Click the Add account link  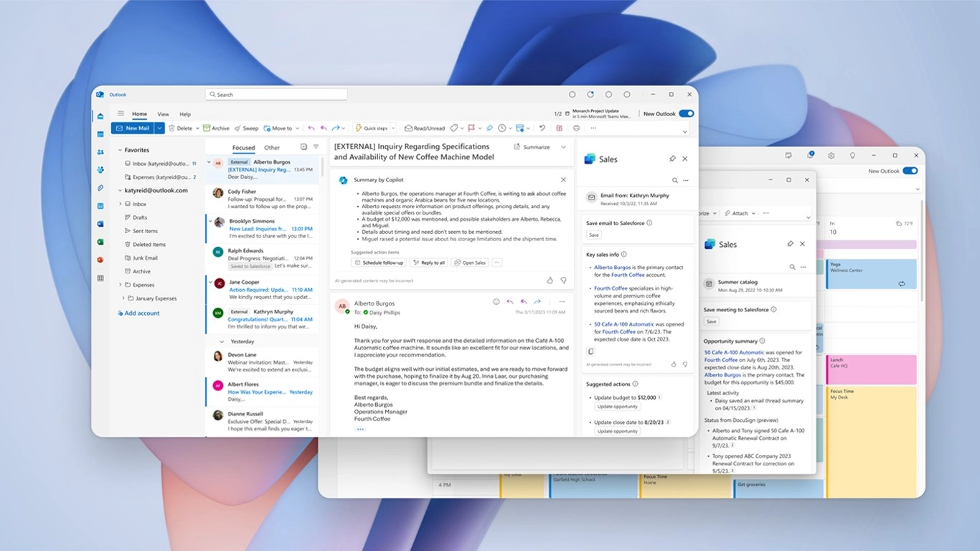141,314
